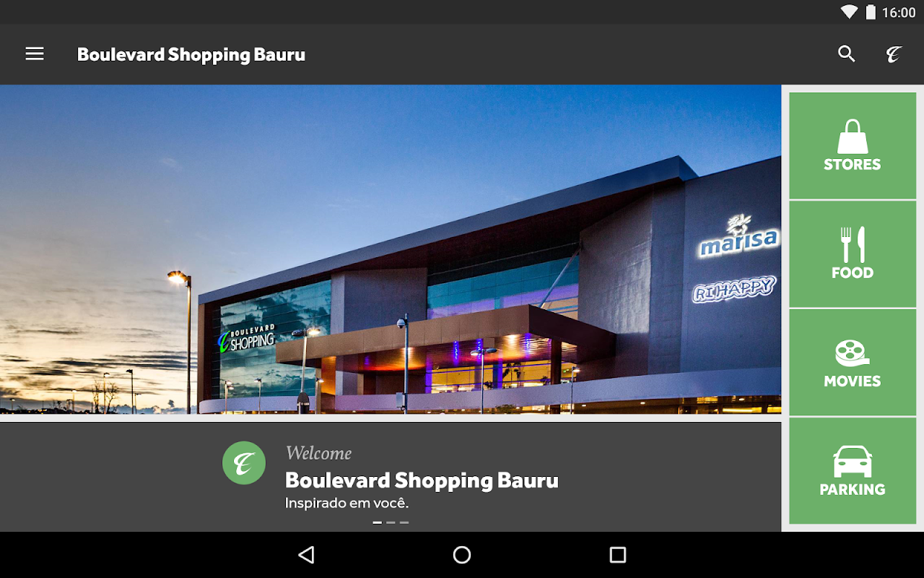924x578 pixels.
Task: Tap the green Boulevard logo circle
Action: (244, 462)
